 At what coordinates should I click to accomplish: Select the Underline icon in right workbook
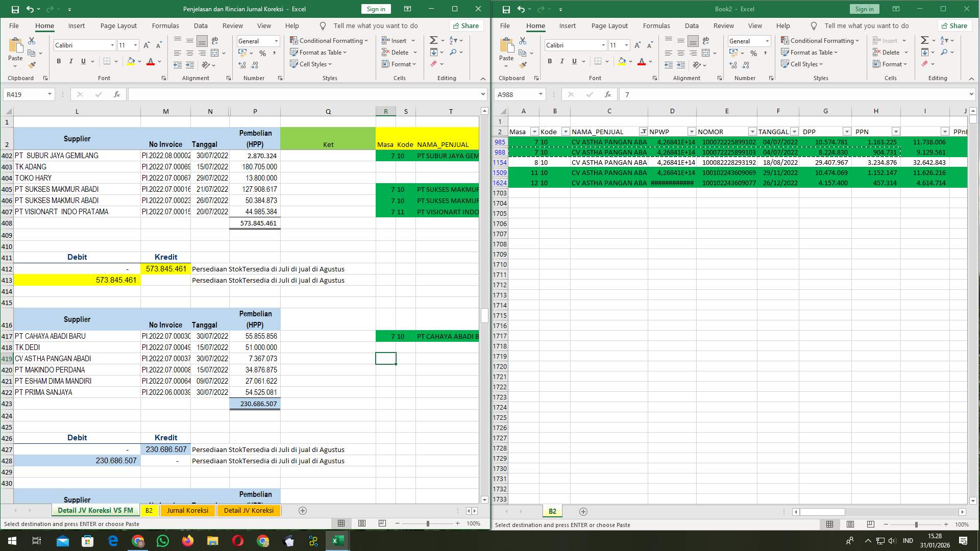click(574, 61)
